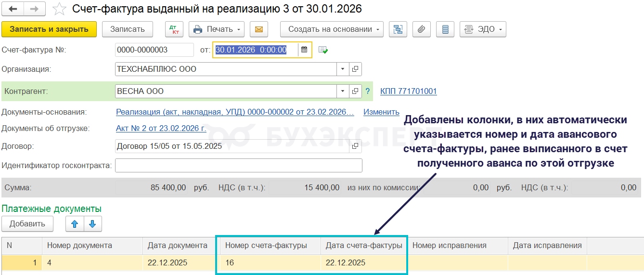Click the Счет-фактура № number field
The image size is (644, 275).
coord(155,50)
